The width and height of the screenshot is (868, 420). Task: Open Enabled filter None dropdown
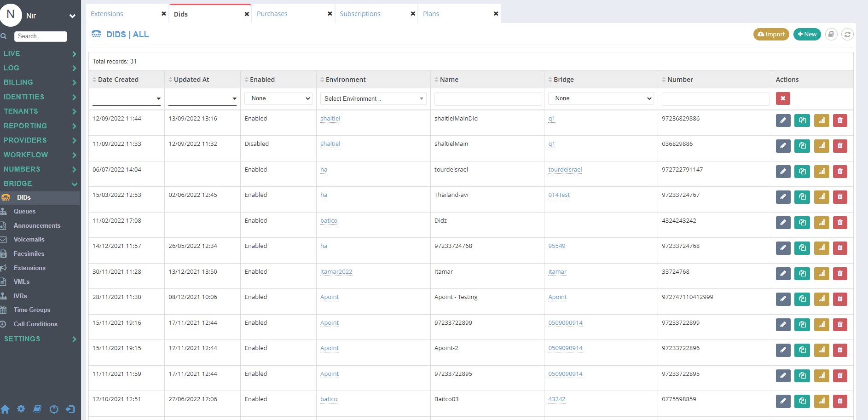(278, 98)
